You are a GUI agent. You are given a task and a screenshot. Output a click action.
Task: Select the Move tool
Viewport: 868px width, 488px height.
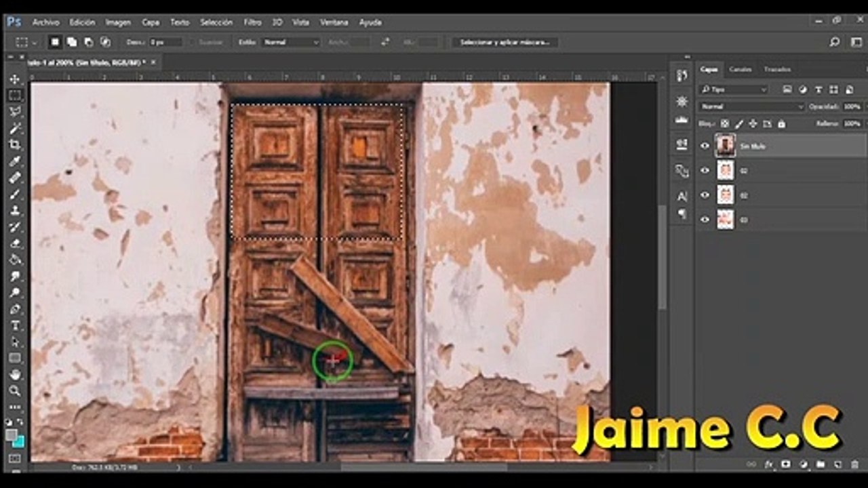tap(14, 79)
